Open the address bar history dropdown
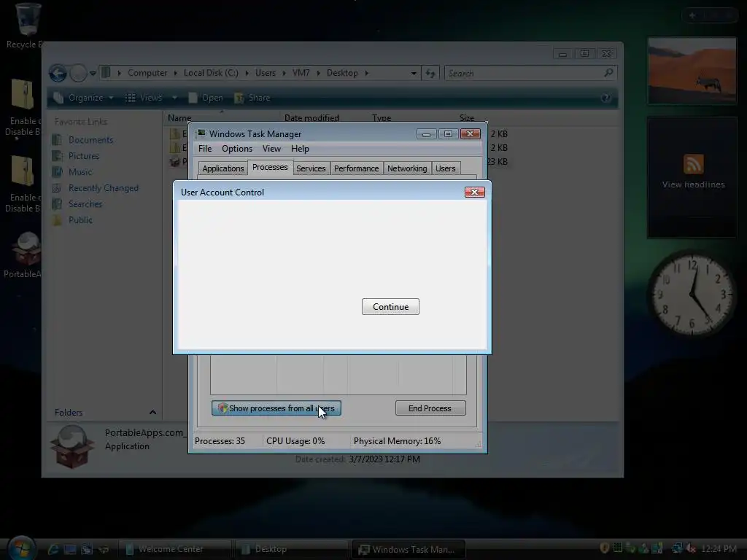Screen dimensions: 747x560 [x=414, y=74]
